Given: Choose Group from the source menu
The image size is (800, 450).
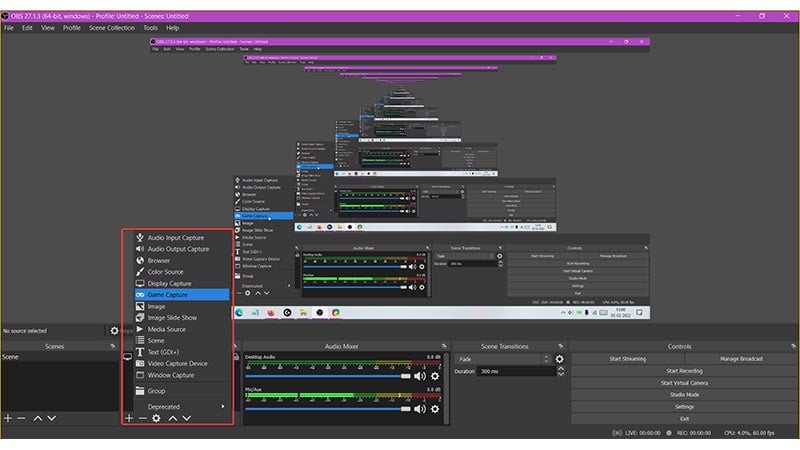Looking at the screenshot, I should [x=182, y=391].
